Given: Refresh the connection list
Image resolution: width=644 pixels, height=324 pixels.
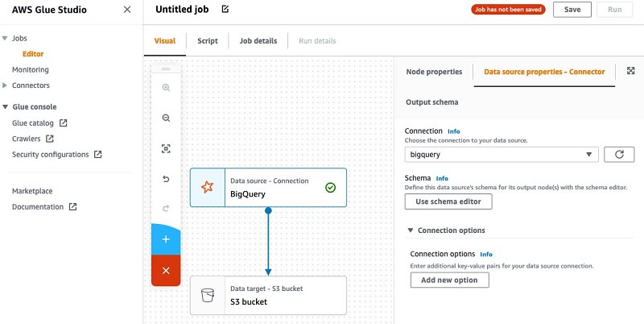Looking at the screenshot, I should 619,155.
